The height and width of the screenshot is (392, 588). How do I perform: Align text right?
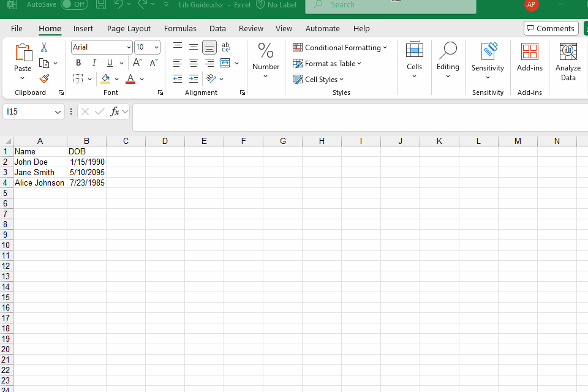point(209,62)
